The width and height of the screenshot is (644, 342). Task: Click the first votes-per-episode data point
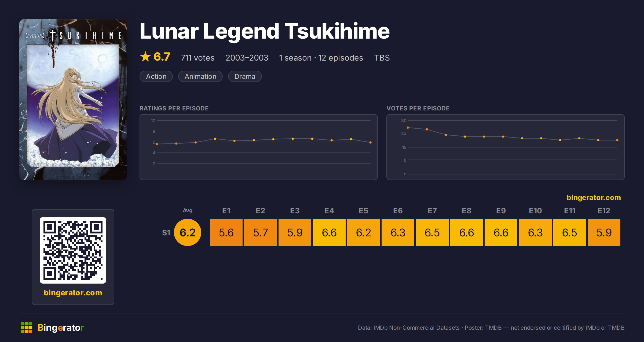pos(408,128)
